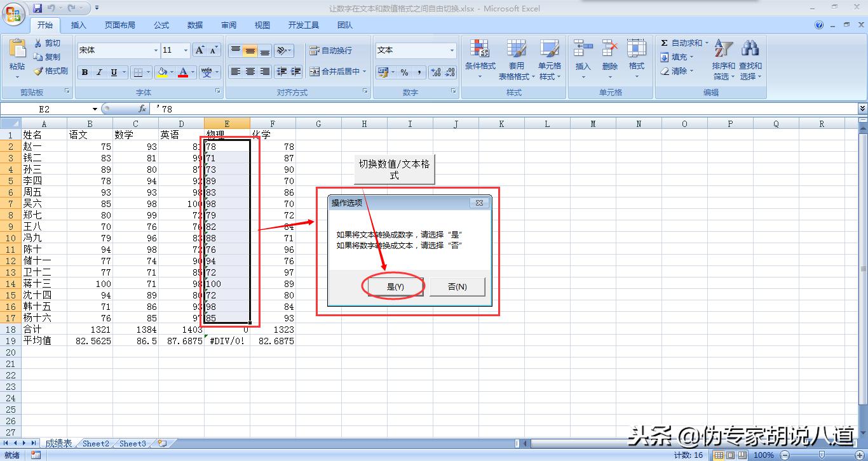The image size is (868, 461).
Task: Toggle underline formatting
Action: pyautogui.click(x=114, y=72)
